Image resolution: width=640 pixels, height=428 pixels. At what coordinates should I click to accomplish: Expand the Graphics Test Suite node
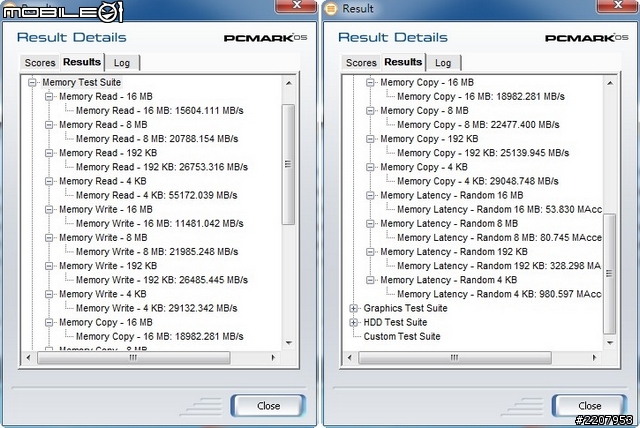pos(353,308)
